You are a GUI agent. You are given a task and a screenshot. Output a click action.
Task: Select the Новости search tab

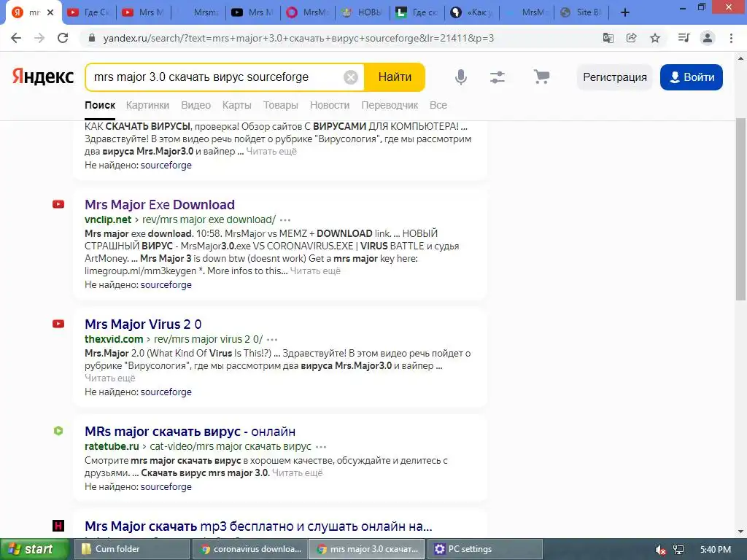330,105
